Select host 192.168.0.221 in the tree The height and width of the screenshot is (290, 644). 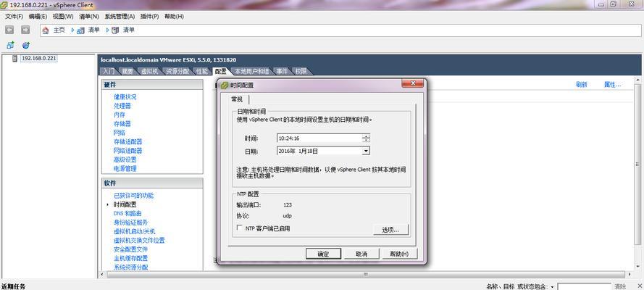(x=38, y=58)
